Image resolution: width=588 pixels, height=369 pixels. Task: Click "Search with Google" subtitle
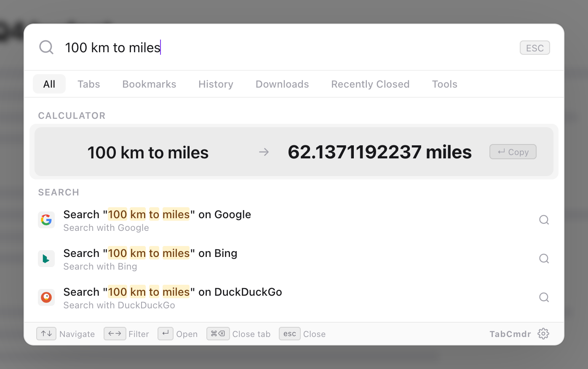(106, 228)
